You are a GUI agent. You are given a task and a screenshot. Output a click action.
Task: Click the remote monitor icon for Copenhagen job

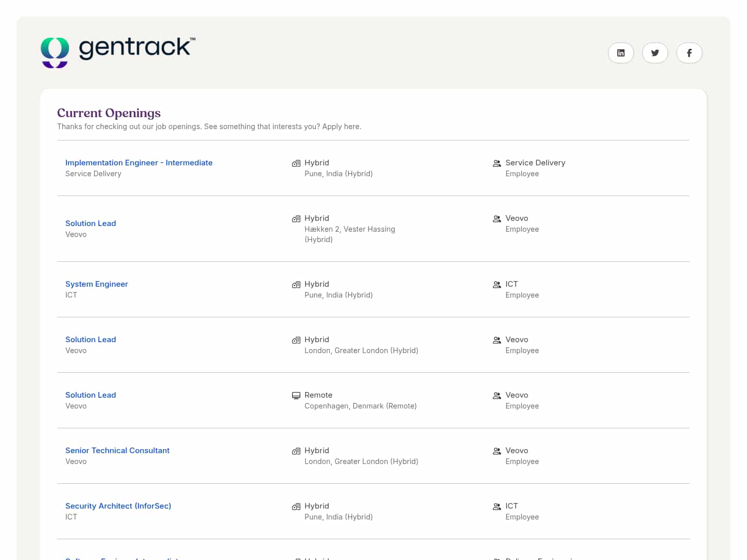296,396
